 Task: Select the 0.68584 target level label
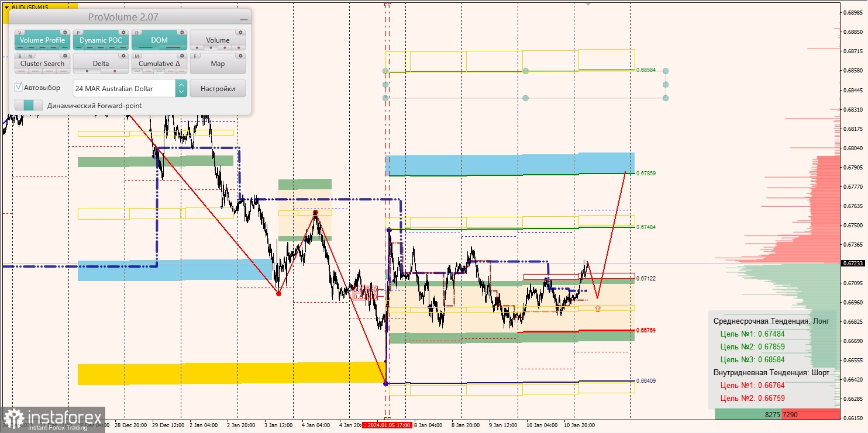[x=646, y=70]
